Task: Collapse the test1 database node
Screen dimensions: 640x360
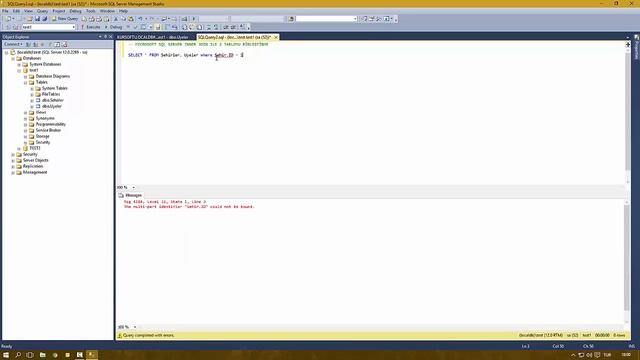Action: 19,71
